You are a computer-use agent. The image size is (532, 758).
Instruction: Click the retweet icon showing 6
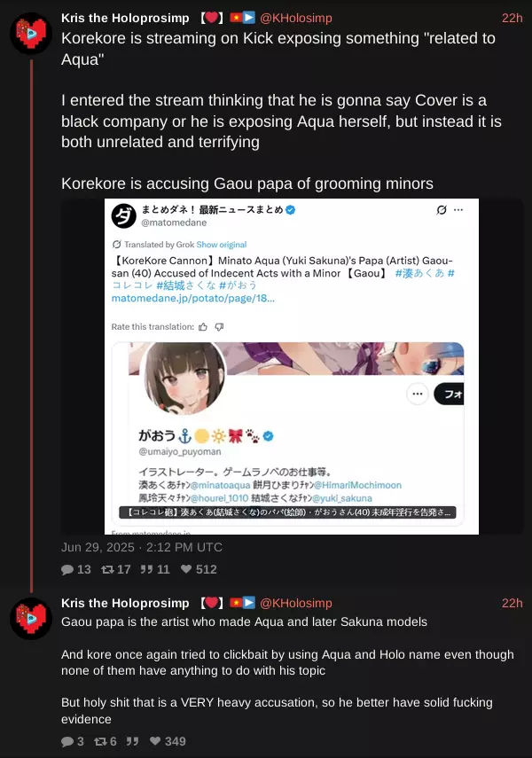coord(100,741)
